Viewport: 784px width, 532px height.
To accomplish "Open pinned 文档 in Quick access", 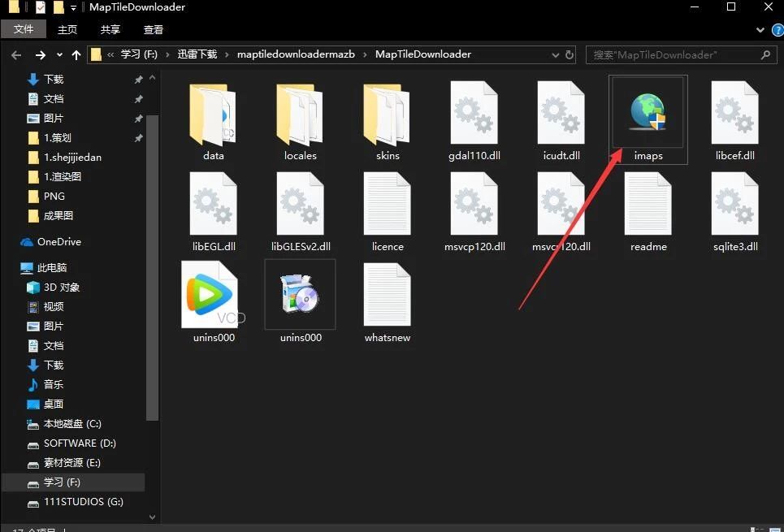I will click(54, 98).
